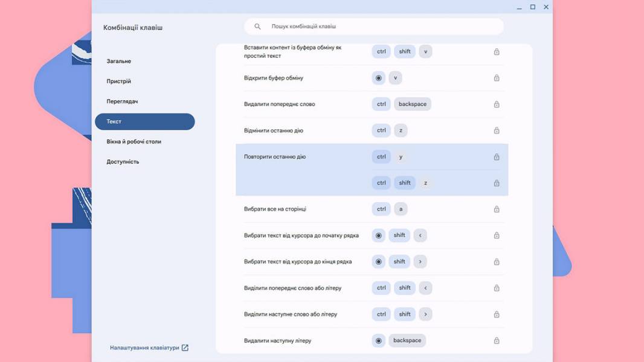This screenshot has height=362, width=644.
Task: Select Вибрати текст до кінця рядка label
Action: tap(298, 262)
